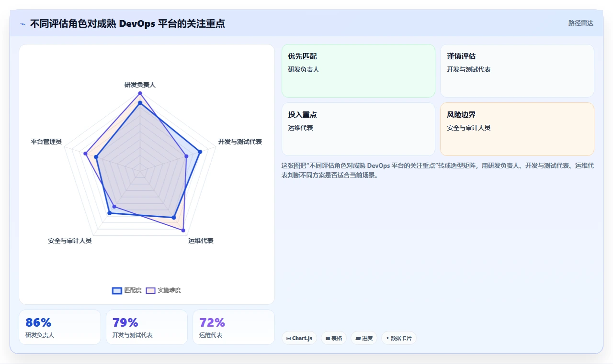This screenshot has height=364, width=613.
Task: Click the 72% 运维代表 stat card
Action: point(234,327)
